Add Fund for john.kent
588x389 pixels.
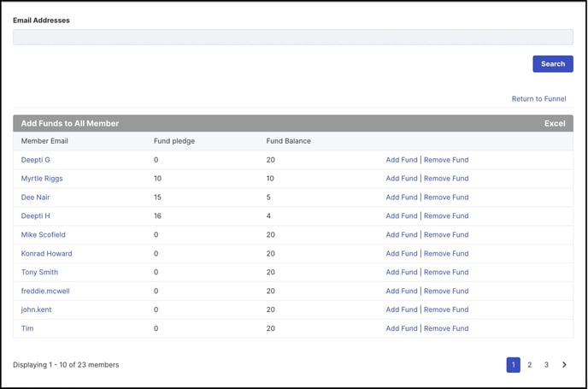401,309
